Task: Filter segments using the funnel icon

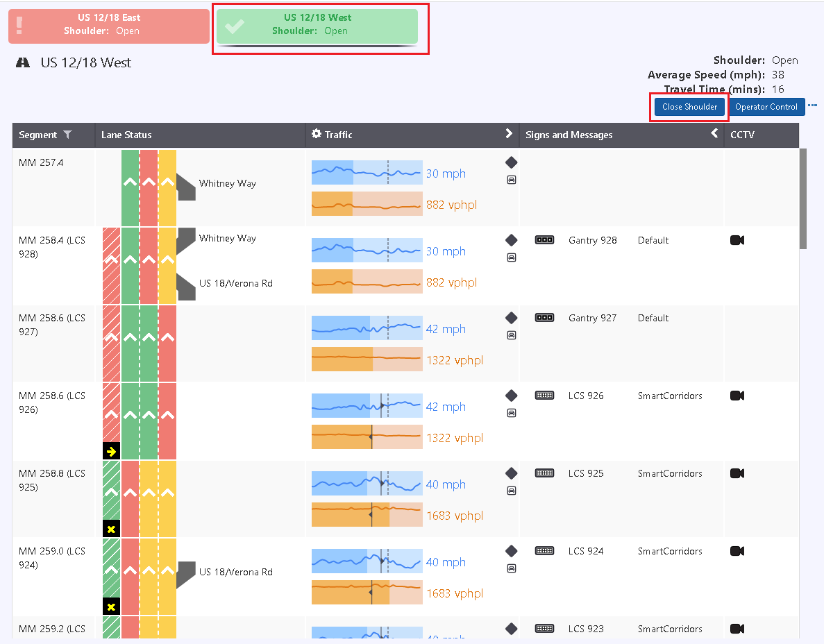Action: click(68, 135)
